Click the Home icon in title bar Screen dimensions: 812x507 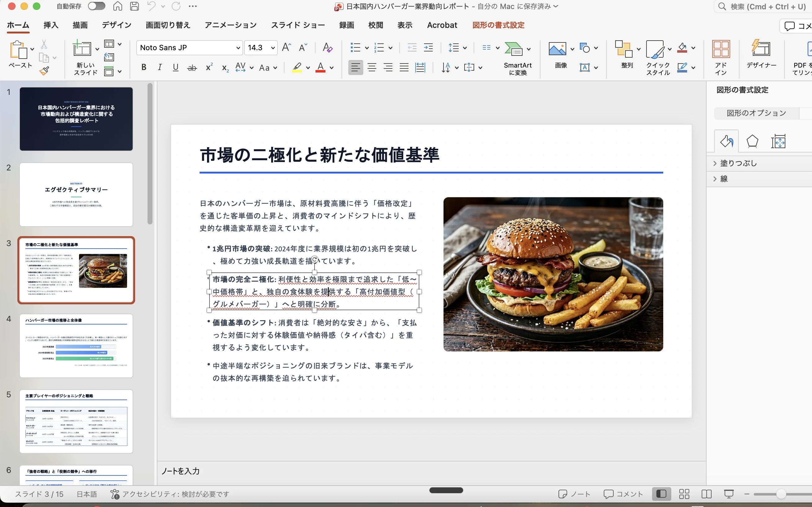pos(117,6)
